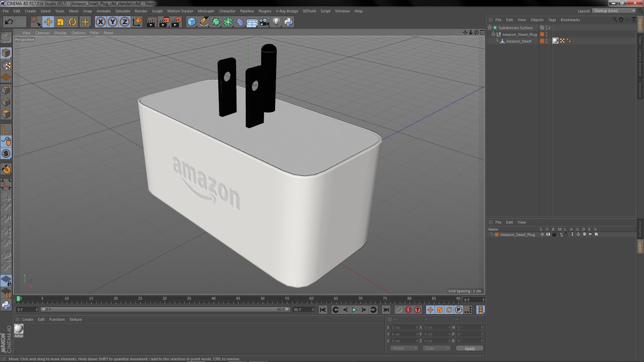Toggle Subdivision Surface enabled checkmark
Image resolution: width=644 pixels, height=362 pixels.
549,28
